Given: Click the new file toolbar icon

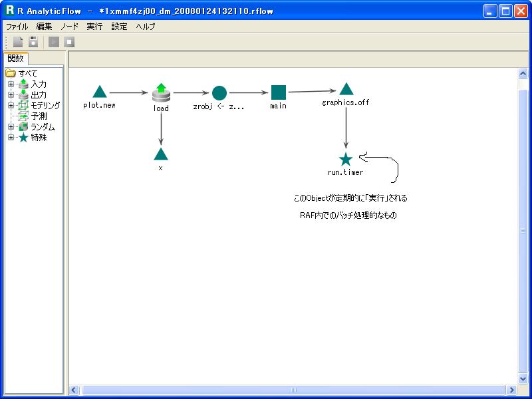Looking at the screenshot, I should click(x=18, y=42).
